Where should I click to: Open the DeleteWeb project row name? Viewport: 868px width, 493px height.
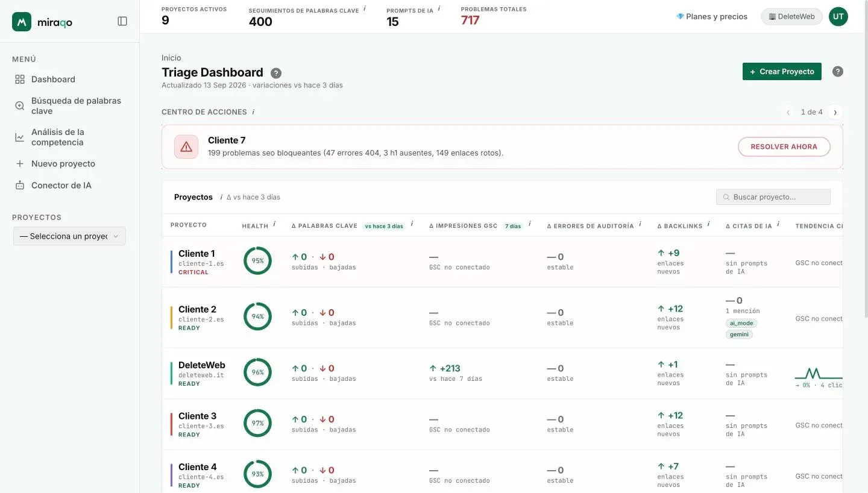(202, 365)
